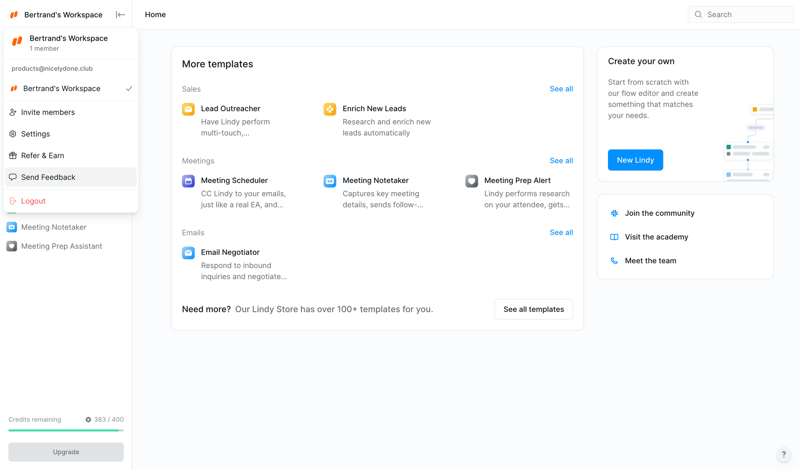800x470 pixels.
Task: Collapse the sidebar with the arrow icon
Action: [120, 15]
